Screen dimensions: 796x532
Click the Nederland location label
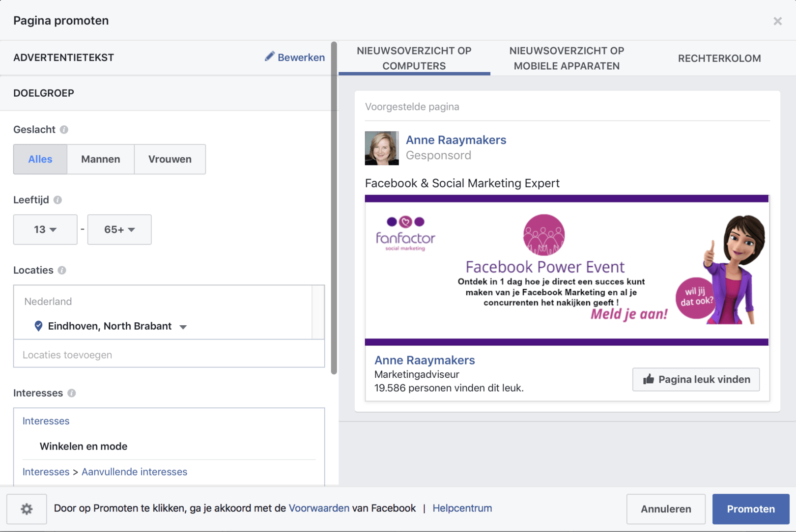[x=48, y=301]
